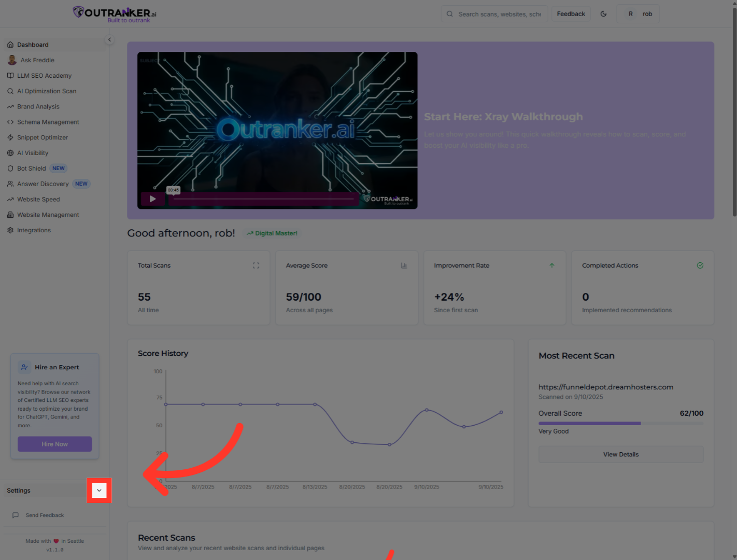Expand the Settings section chevron

99,491
